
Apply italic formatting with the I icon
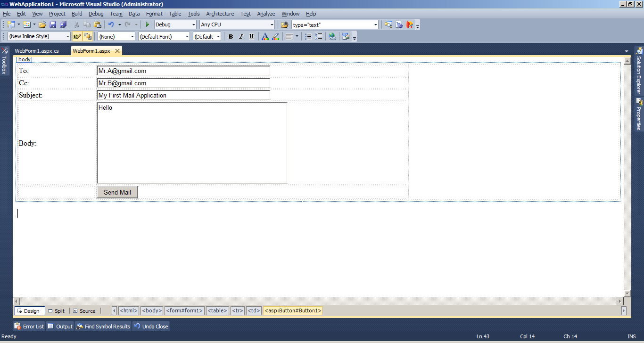pos(241,36)
